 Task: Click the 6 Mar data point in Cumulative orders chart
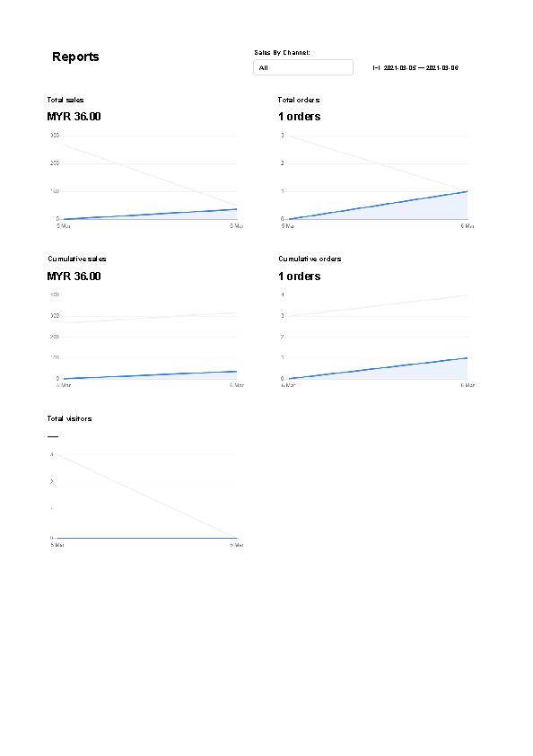[467, 357]
